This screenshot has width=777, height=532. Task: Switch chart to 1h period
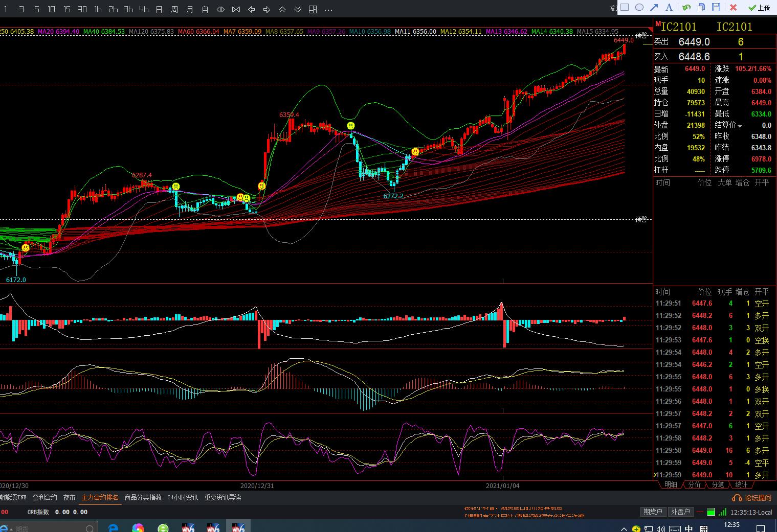click(x=98, y=9)
